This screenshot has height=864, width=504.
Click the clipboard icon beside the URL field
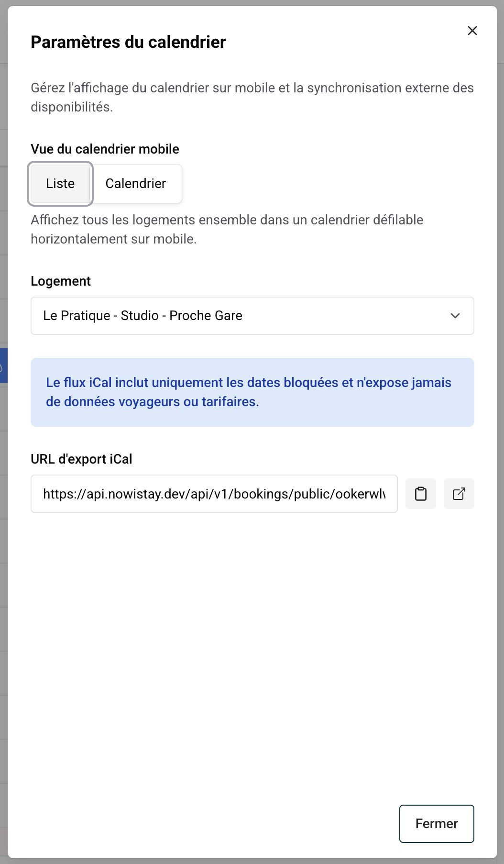coord(421,494)
